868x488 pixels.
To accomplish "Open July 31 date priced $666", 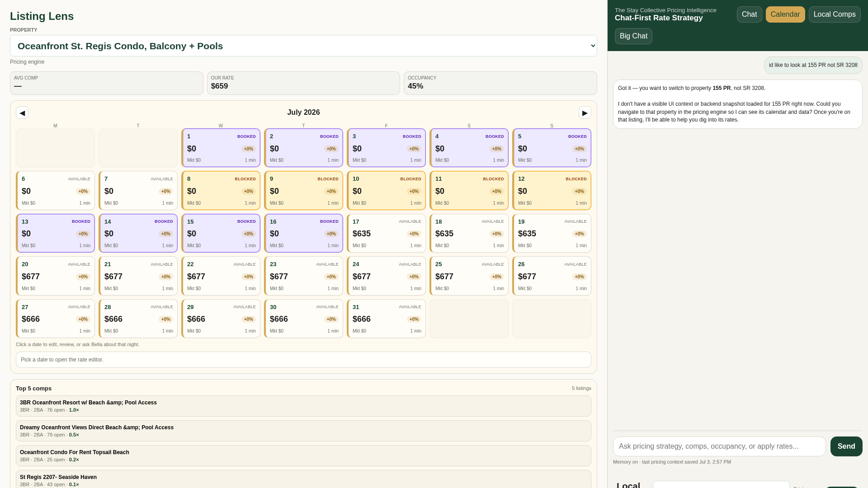I will 386,319.
